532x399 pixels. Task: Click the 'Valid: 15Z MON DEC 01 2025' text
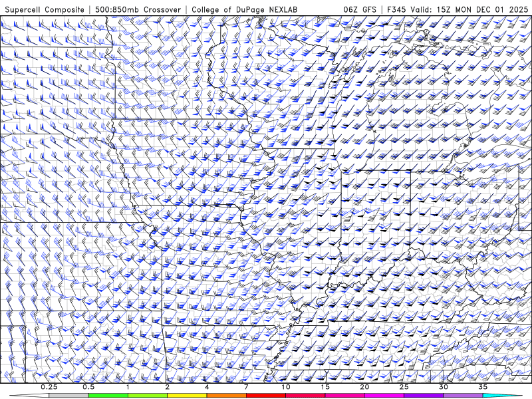(x=469, y=9)
